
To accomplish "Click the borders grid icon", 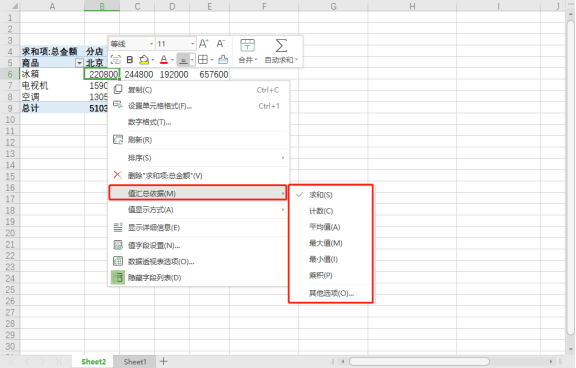I will 203,59.
